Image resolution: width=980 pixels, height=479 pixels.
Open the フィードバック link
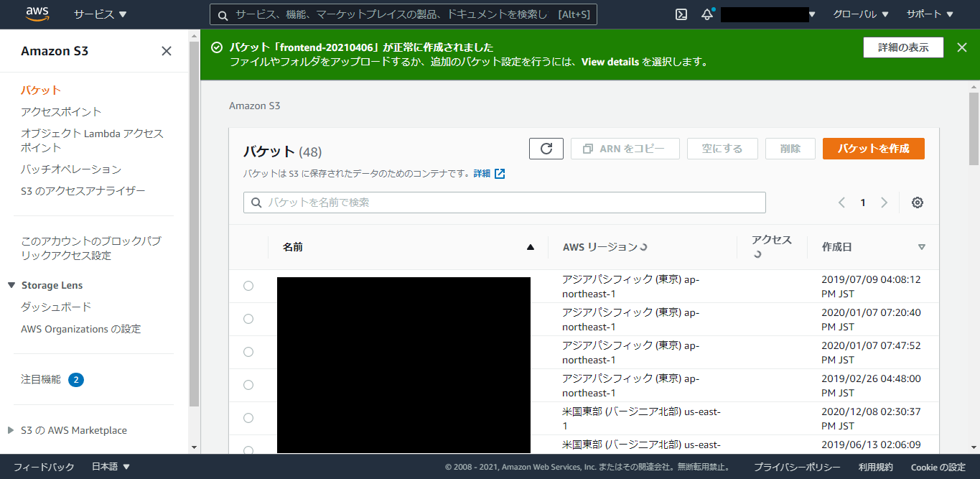(x=44, y=467)
